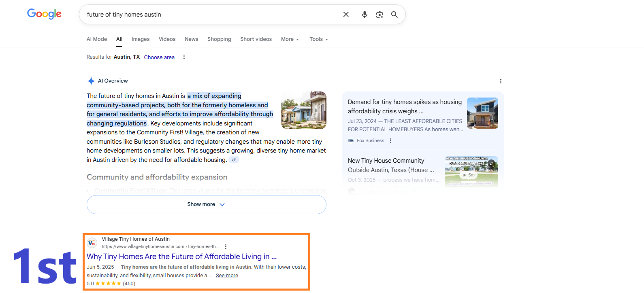
Task: Play the New Tiny House Community video thumbnail
Action: point(471,172)
